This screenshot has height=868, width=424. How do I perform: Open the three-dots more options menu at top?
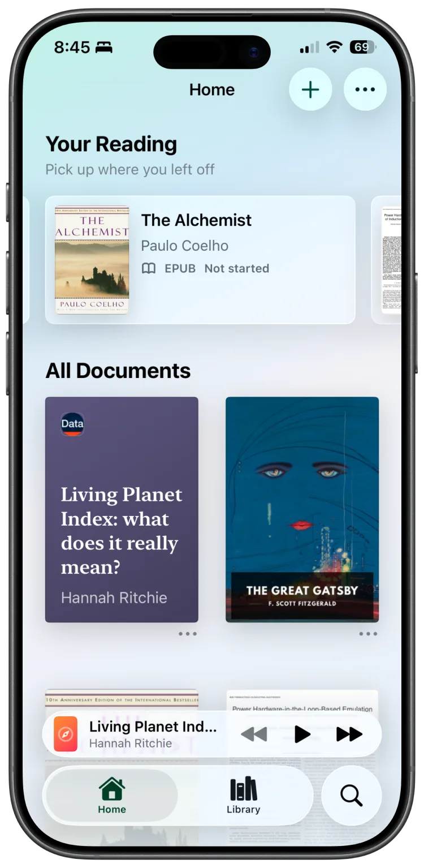point(365,89)
